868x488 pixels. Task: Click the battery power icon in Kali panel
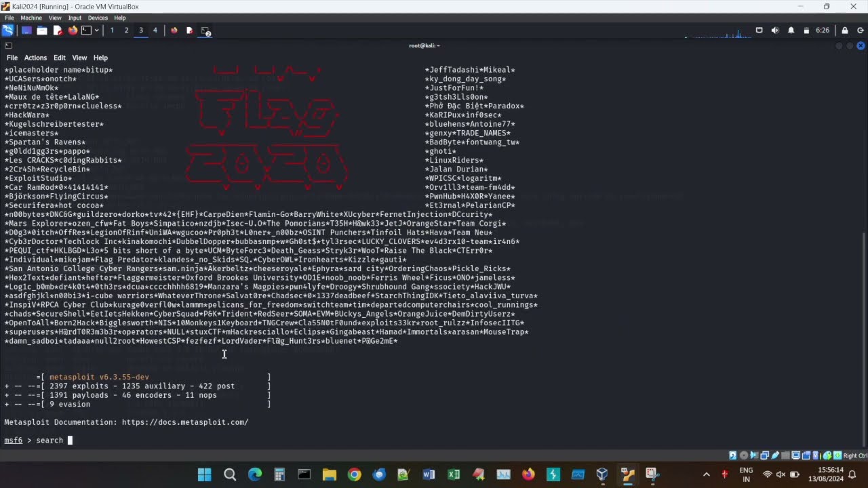(x=806, y=30)
